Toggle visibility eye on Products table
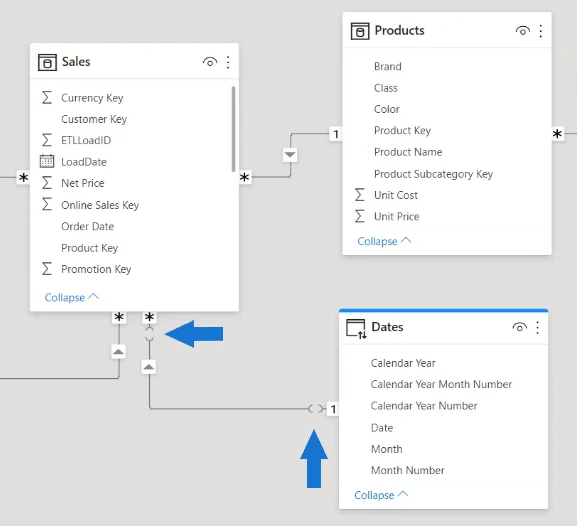 click(523, 31)
